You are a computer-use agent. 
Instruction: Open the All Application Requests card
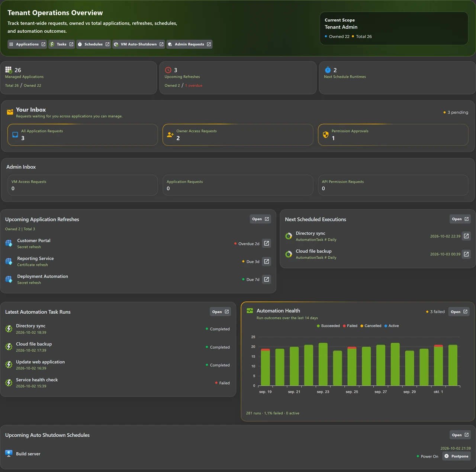[x=83, y=135]
